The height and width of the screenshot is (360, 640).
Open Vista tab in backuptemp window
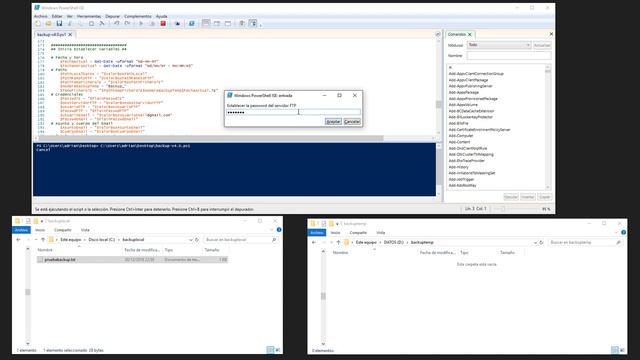380,232
